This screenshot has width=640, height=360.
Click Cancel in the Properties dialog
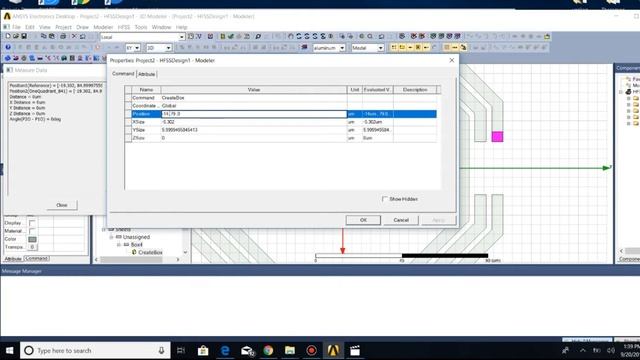pos(401,220)
